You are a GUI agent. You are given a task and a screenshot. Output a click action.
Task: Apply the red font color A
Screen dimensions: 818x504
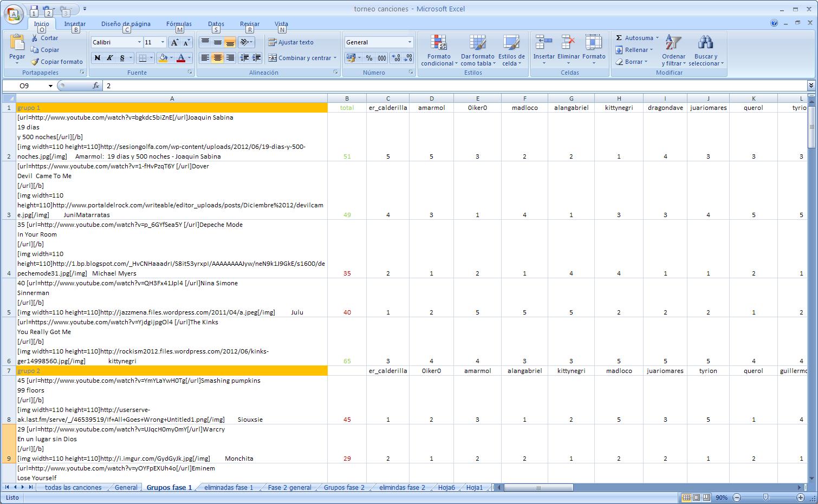(x=181, y=58)
